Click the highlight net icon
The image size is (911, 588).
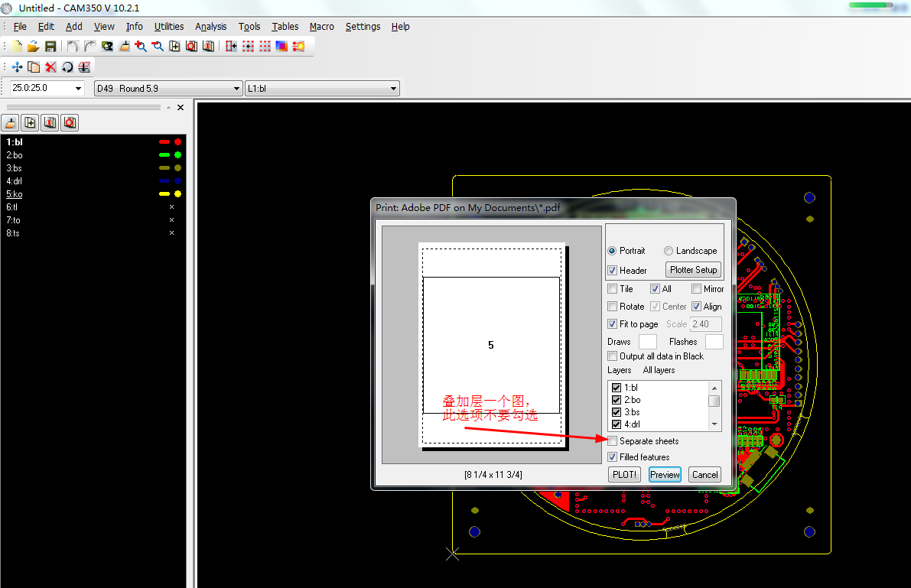click(x=298, y=47)
